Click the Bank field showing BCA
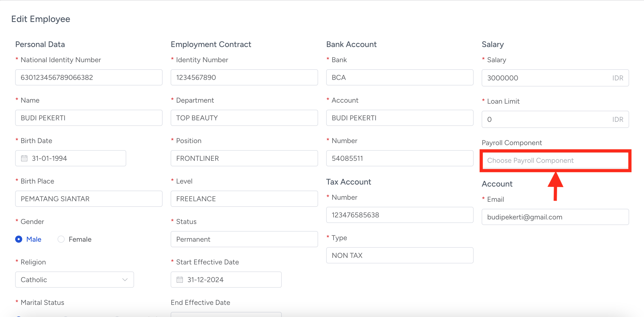 (399, 77)
